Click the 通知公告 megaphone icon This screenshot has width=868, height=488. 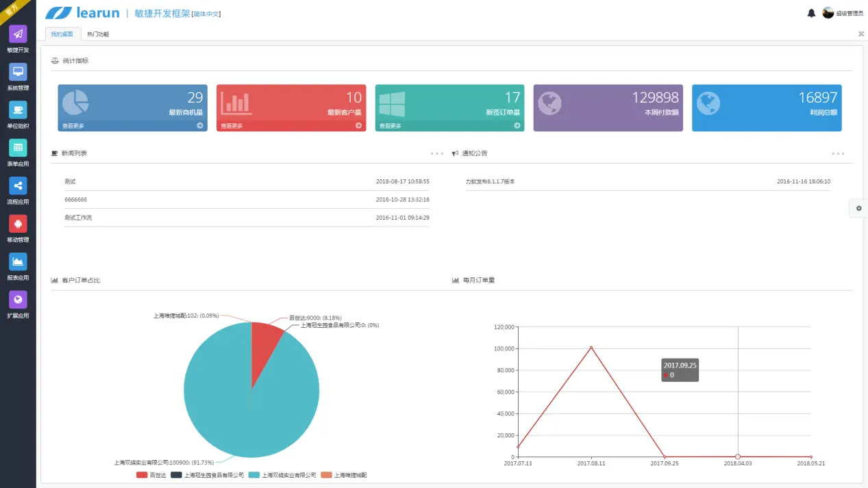coord(455,153)
